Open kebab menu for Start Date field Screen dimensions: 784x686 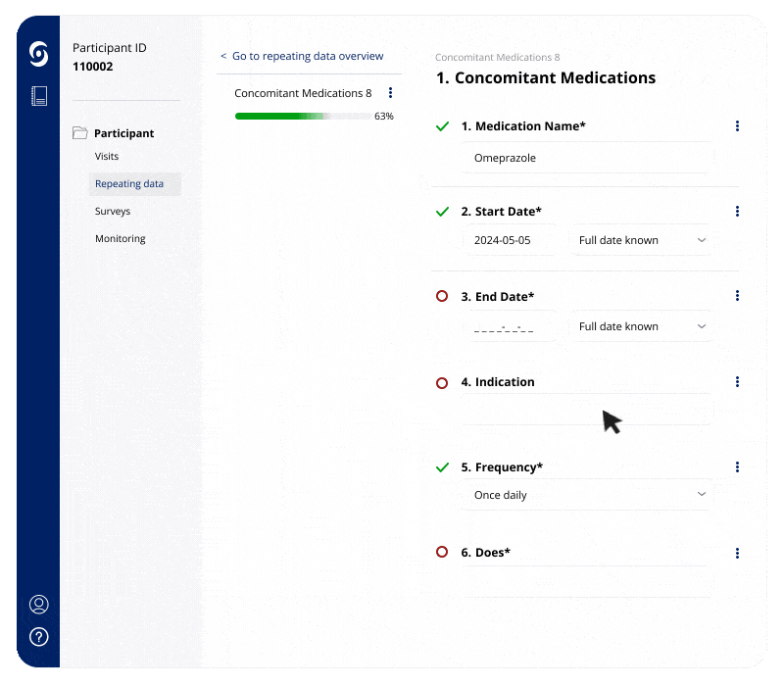point(737,211)
